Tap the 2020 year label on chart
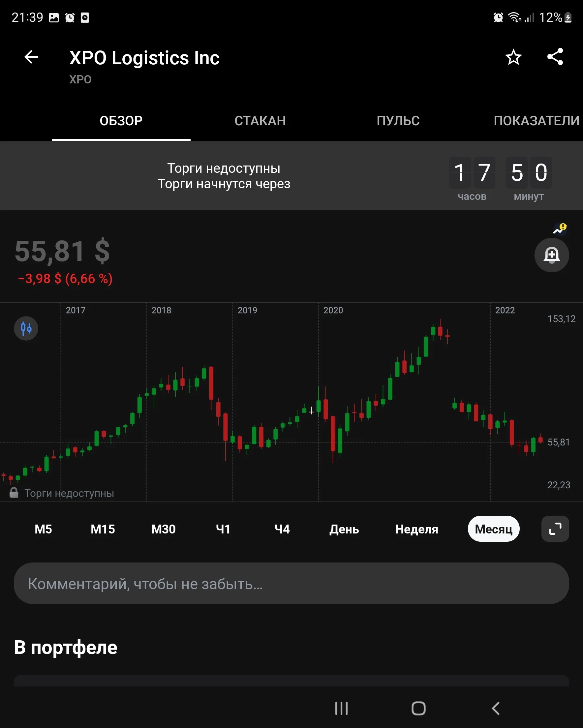583x728 pixels. pos(333,310)
